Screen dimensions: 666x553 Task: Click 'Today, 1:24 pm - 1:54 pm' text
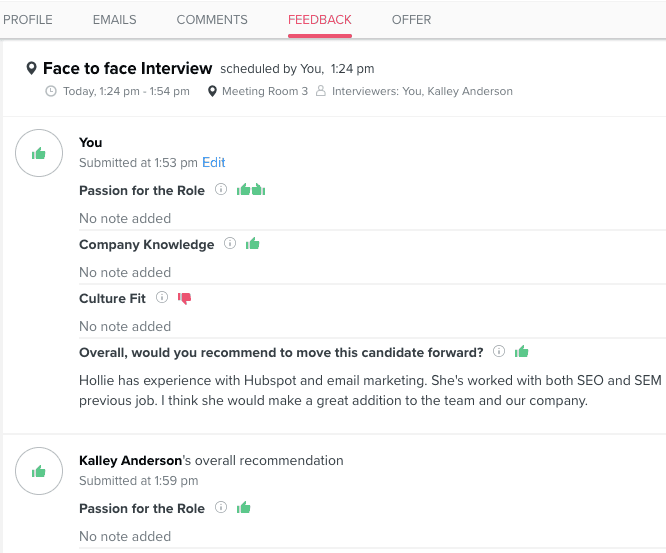click(126, 91)
